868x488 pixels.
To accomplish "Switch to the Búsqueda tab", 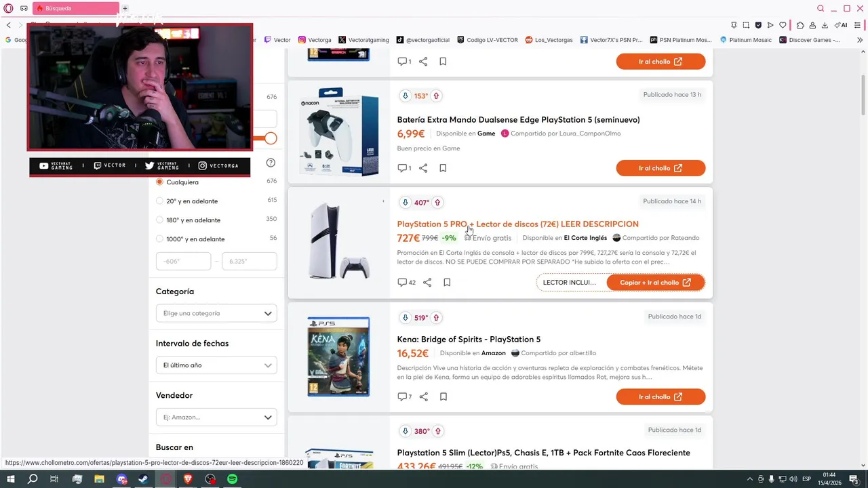I will pyautogui.click(x=75, y=8).
